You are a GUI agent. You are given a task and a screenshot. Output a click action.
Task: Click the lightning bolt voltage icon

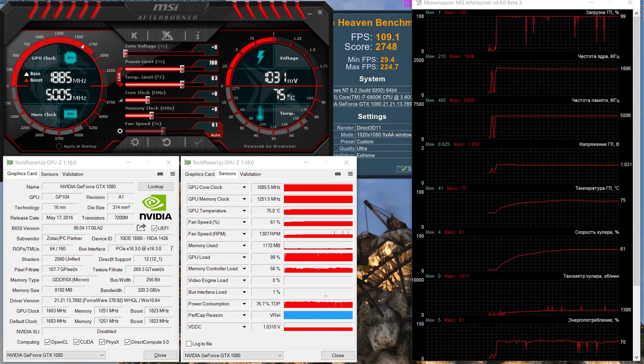pos(260,57)
